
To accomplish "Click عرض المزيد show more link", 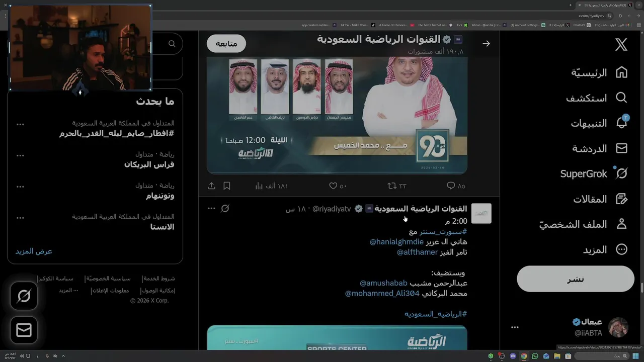I will (x=34, y=251).
